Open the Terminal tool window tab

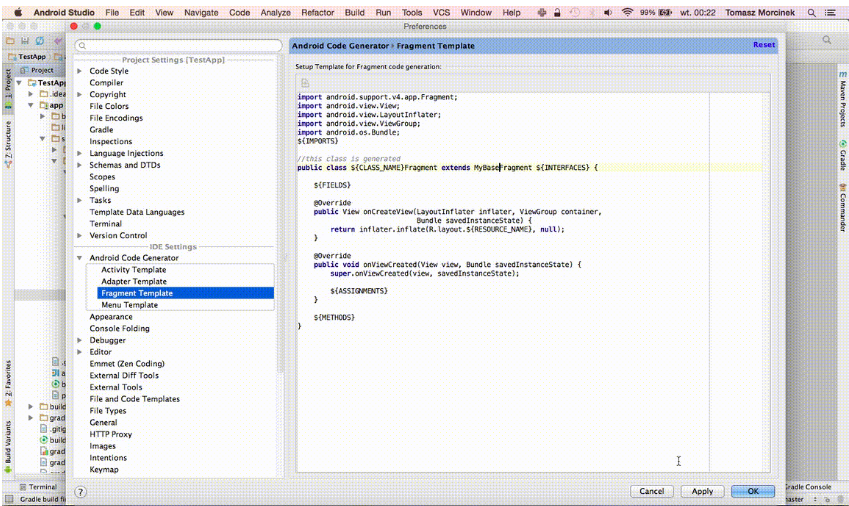pyautogui.click(x=38, y=487)
